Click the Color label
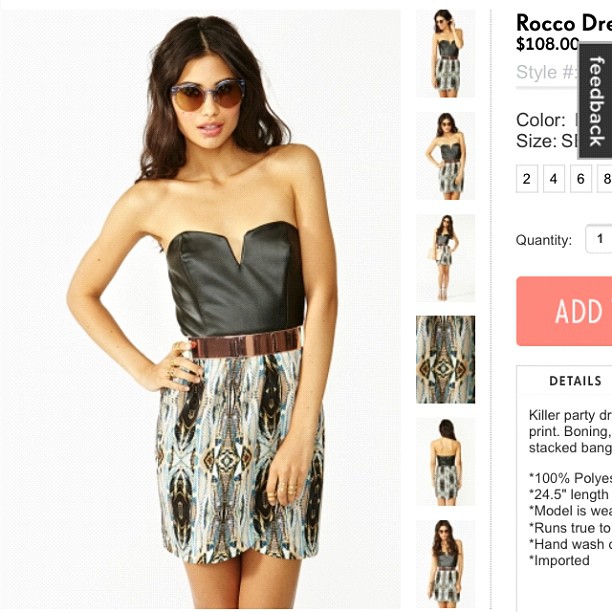The image size is (612, 612). (x=541, y=120)
